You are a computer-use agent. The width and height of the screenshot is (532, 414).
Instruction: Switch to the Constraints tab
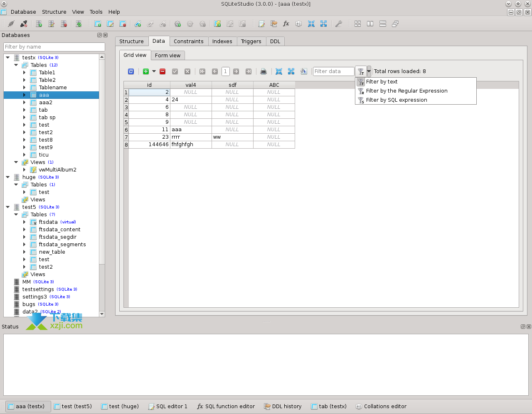tap(188, 42)
